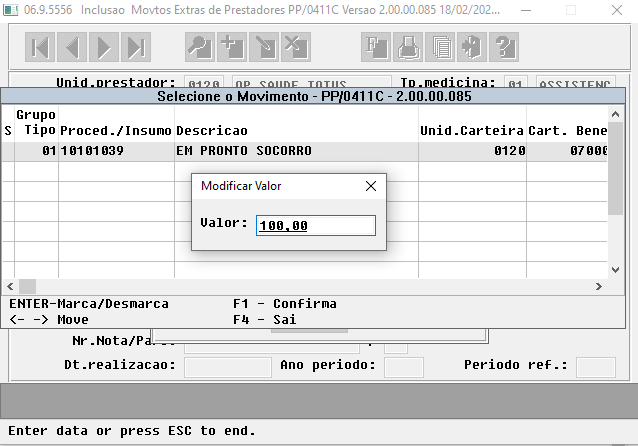Click the Valor input field
The width and height of the screenshot is (638, 446).
pos(316,225)
